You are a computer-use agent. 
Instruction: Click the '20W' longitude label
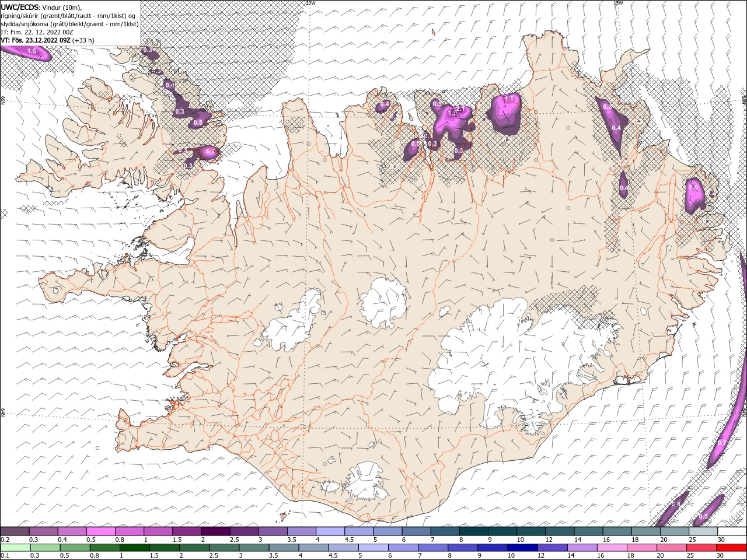pos(310,3)
